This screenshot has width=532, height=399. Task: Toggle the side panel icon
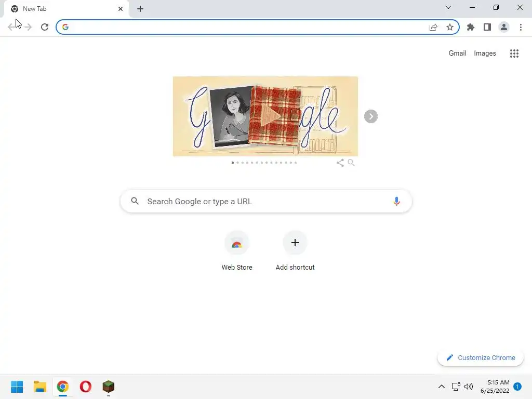click(487, 27)
